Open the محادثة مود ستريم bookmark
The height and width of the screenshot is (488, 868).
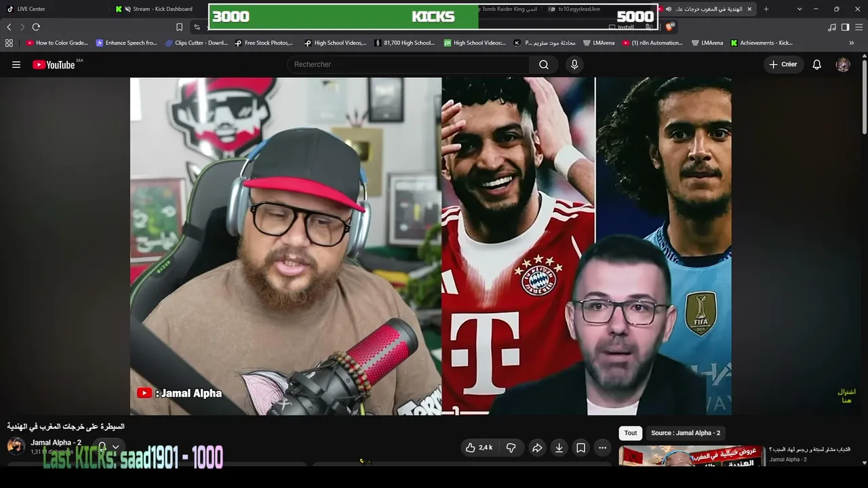click(545, 43)
